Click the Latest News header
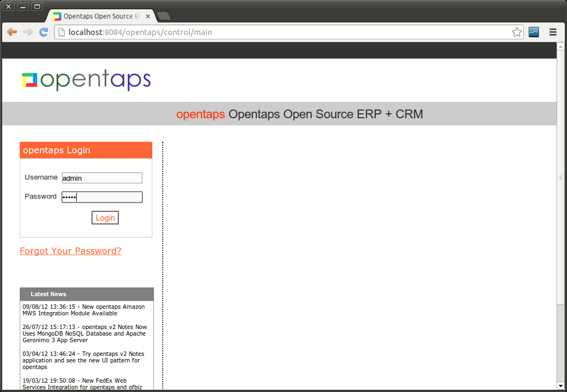This screenshot has width=567, height=392. 87,294
